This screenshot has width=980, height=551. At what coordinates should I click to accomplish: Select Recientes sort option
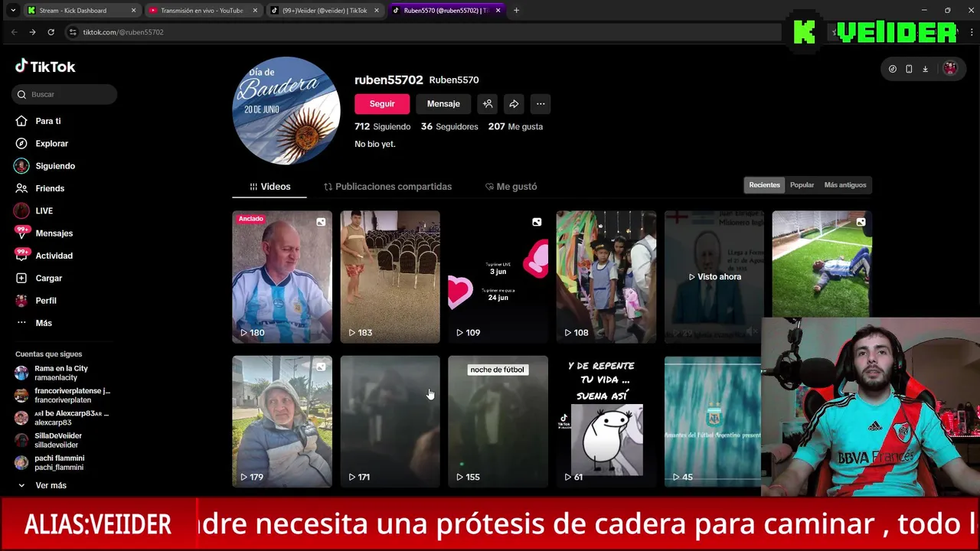(764, 185)
